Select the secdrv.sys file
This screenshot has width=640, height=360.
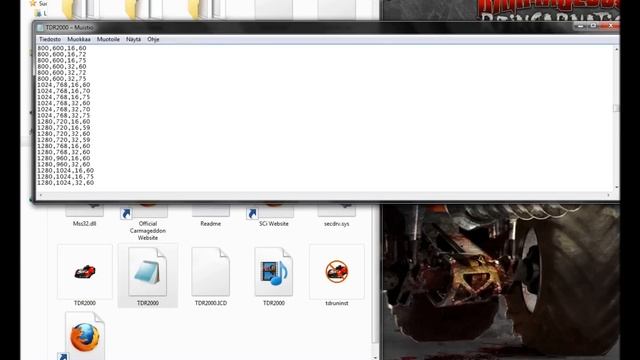tap(337, 223)
